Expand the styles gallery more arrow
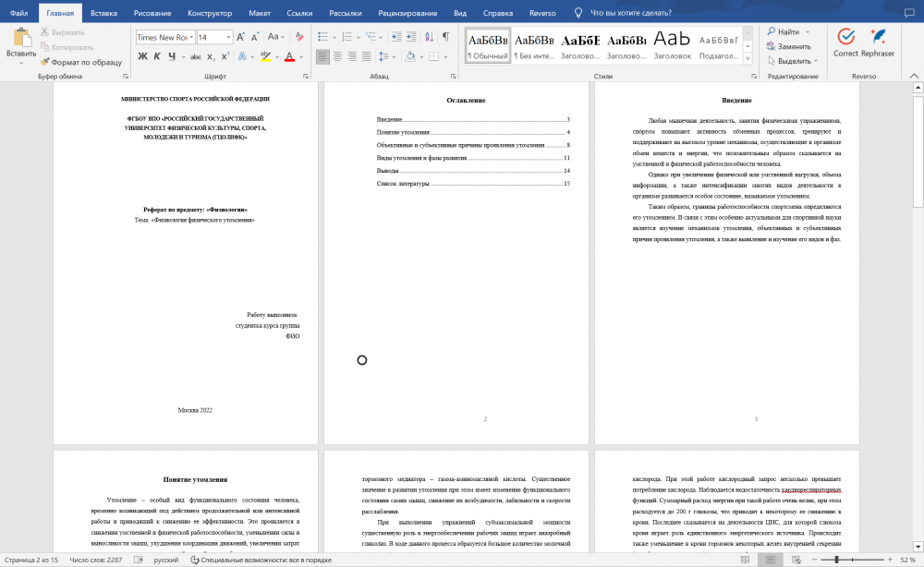Viewport: 924px width, 567px height. (x=748, y=59)
